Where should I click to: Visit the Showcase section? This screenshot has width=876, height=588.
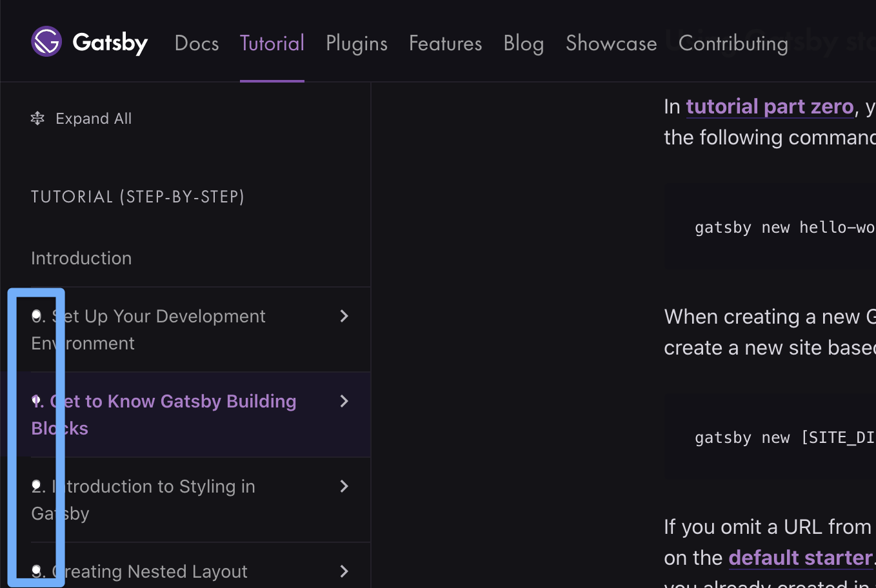pyautogui.click(x=611, y=43)
